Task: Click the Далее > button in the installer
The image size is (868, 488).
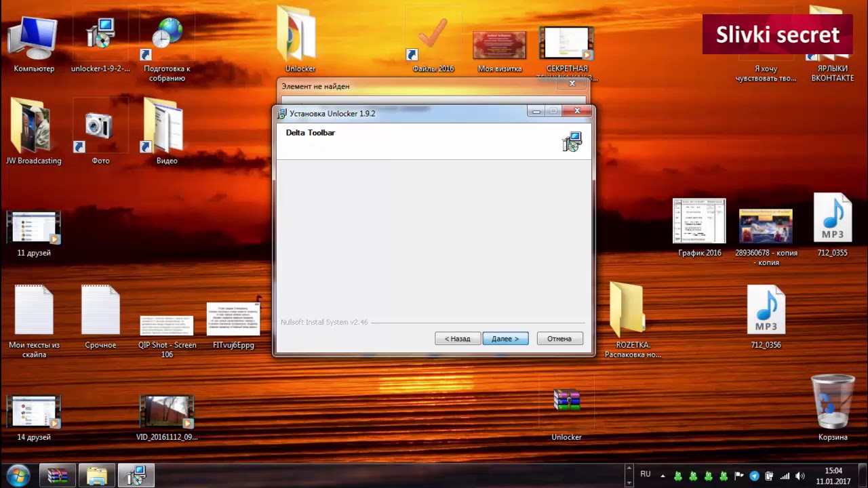Action: (505, 338)
